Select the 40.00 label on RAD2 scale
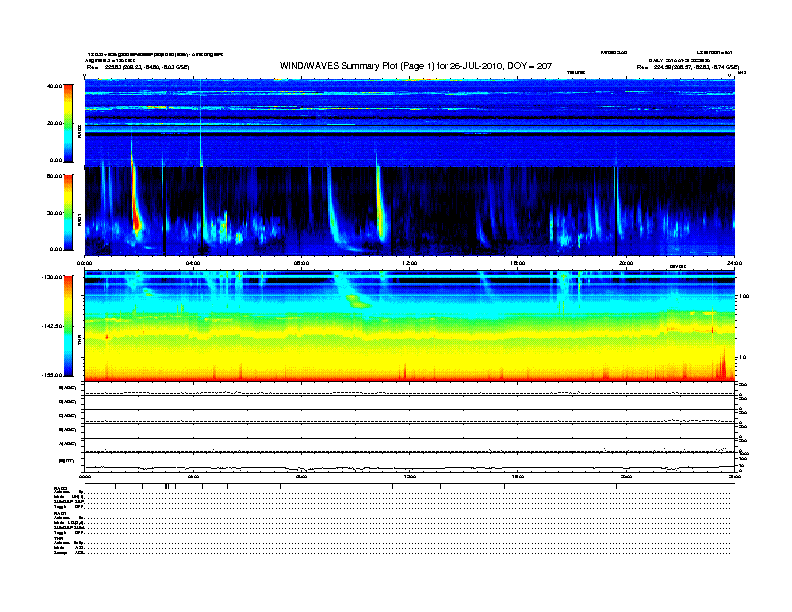Screen dimensions: 792x612 click(x=54, y=86)
